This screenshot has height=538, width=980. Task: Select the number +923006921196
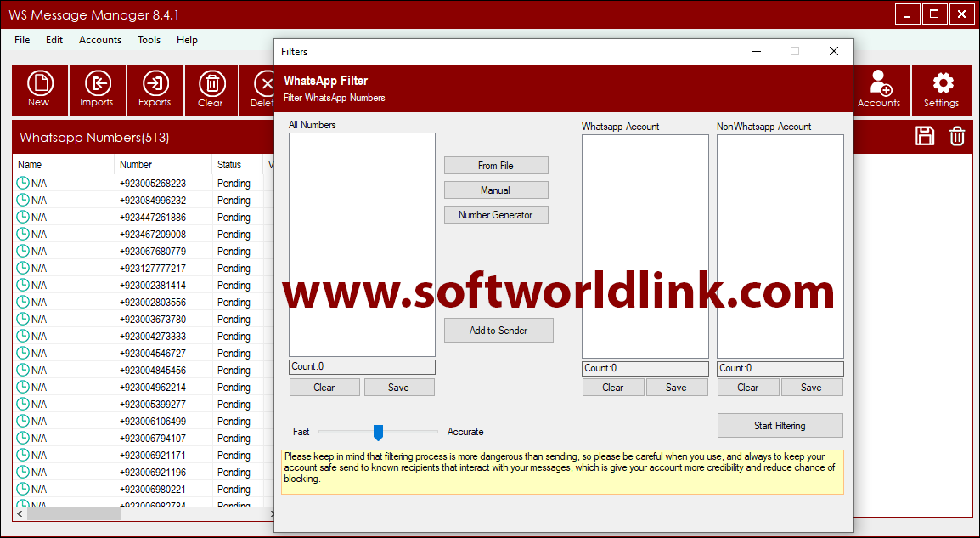(153, 472)
